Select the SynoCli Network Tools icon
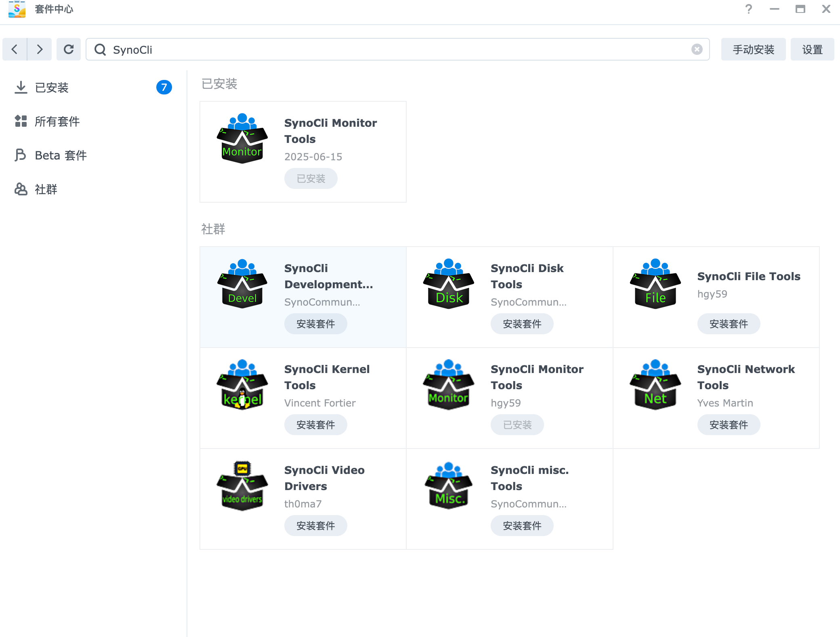 click(655, 385)
